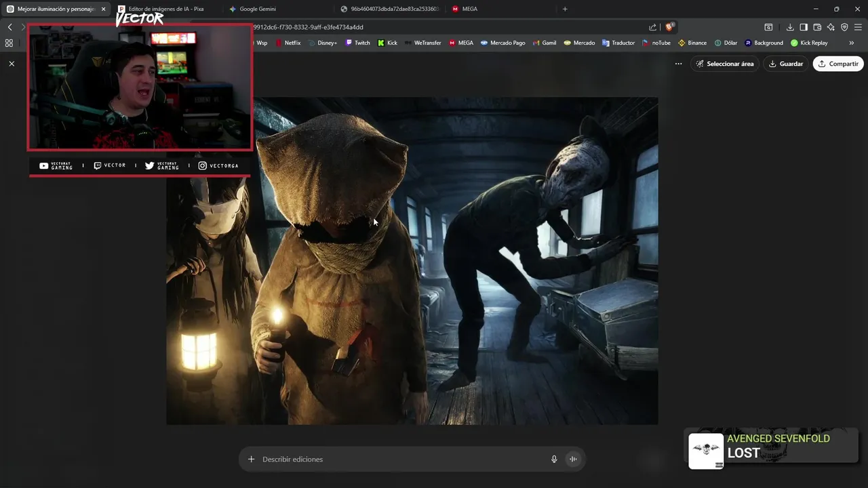
Task: Start voice mode with the waveform icon
Action: pos(573,459)
